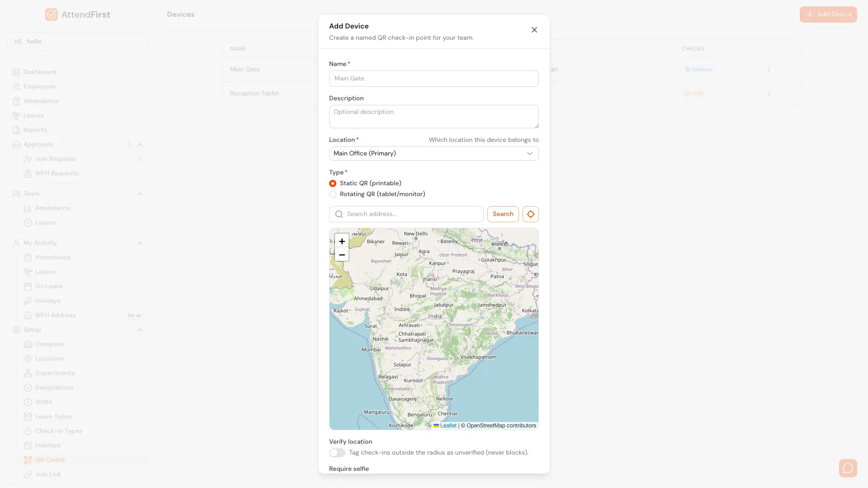
Task: Click the Search address button
Action: [x=503, y=214]
